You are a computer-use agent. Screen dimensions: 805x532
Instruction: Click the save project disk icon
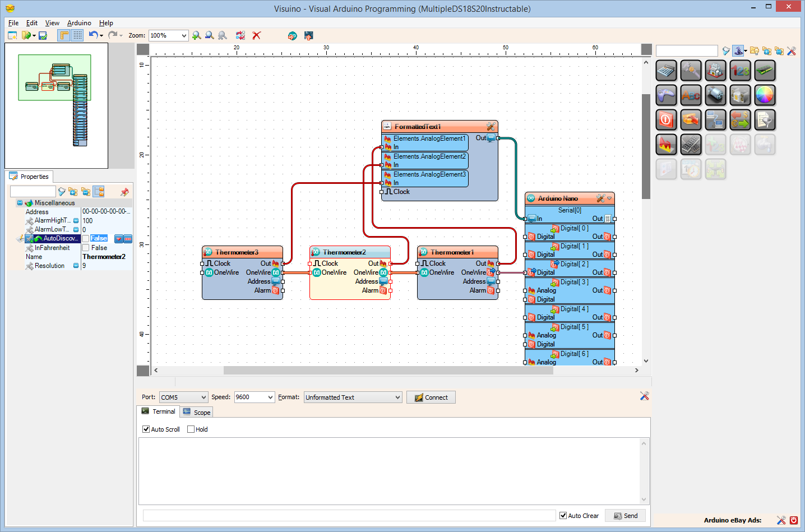[43, 35]
